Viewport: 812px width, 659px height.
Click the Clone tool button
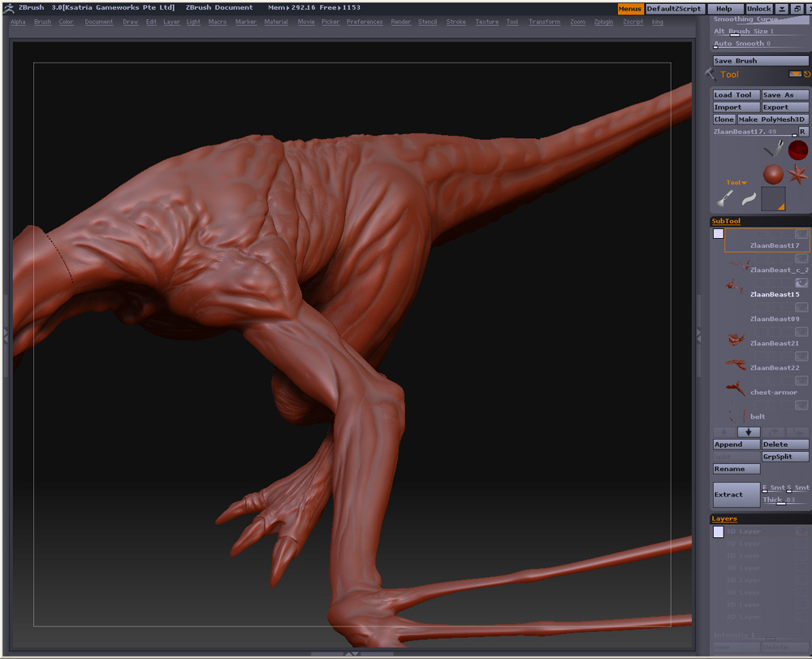[x=724, y=119]
